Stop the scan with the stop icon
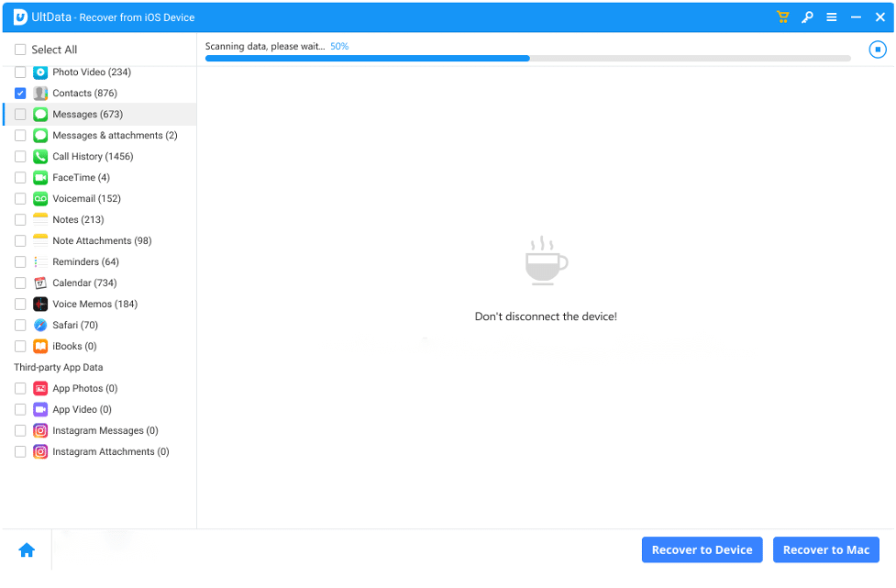 click(x=877, y=50)
